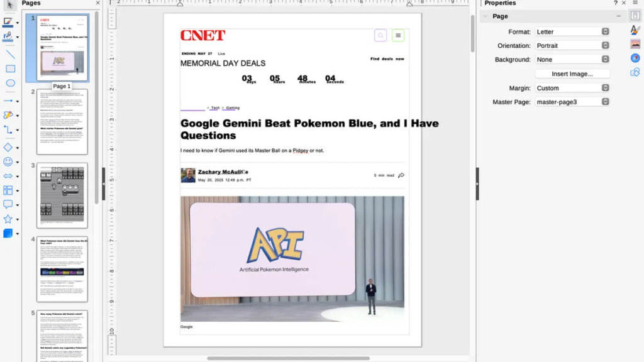Screen dimensions: 644x362
Task: Select the arrow annotation tool
Action: (x=9, y=99)
